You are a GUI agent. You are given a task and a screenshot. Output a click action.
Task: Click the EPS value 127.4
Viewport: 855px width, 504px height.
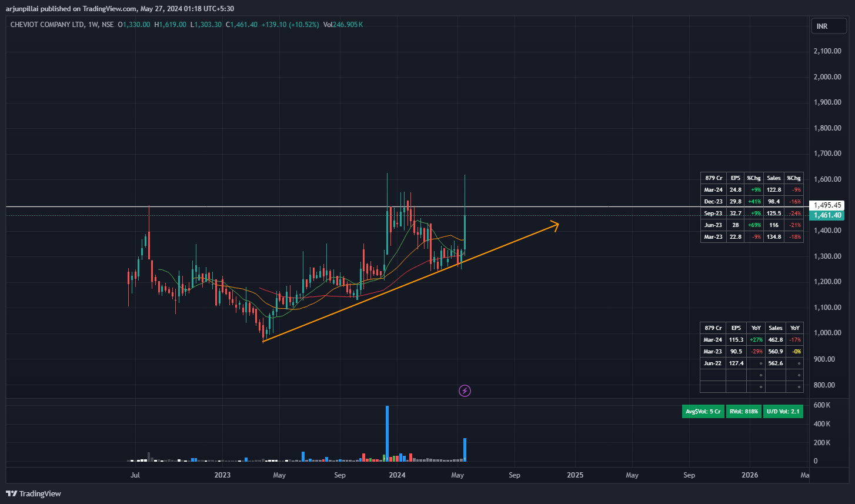736,363
